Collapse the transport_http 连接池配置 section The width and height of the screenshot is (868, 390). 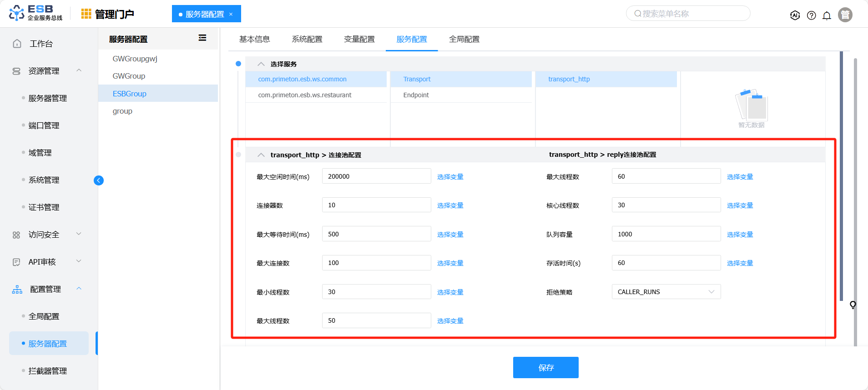pyautogui.click(x=261, y=155)
